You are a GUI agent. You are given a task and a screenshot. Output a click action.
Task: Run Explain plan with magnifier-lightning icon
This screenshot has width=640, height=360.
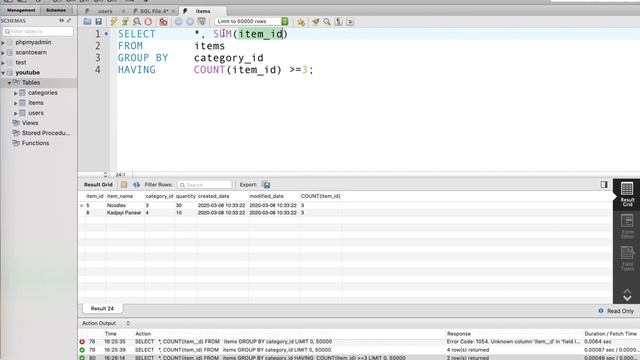pyautogui.click(x=137, y=21)
